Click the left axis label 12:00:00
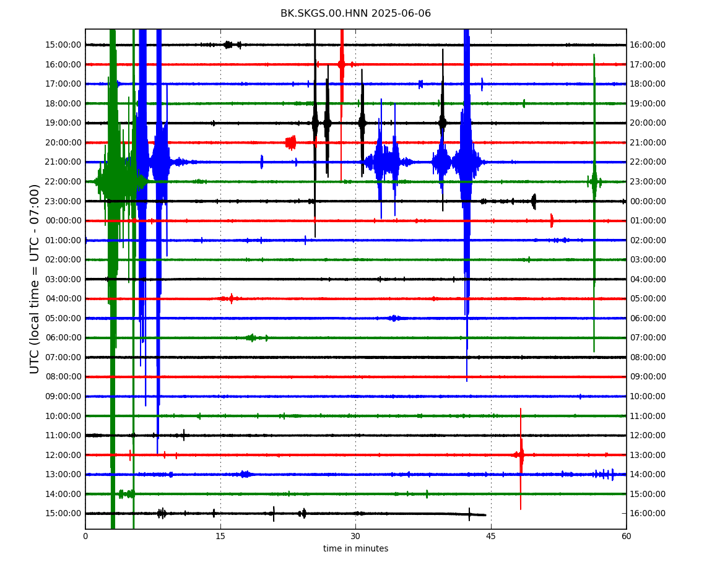Screen dimensions: 712x588 [63, 455]
